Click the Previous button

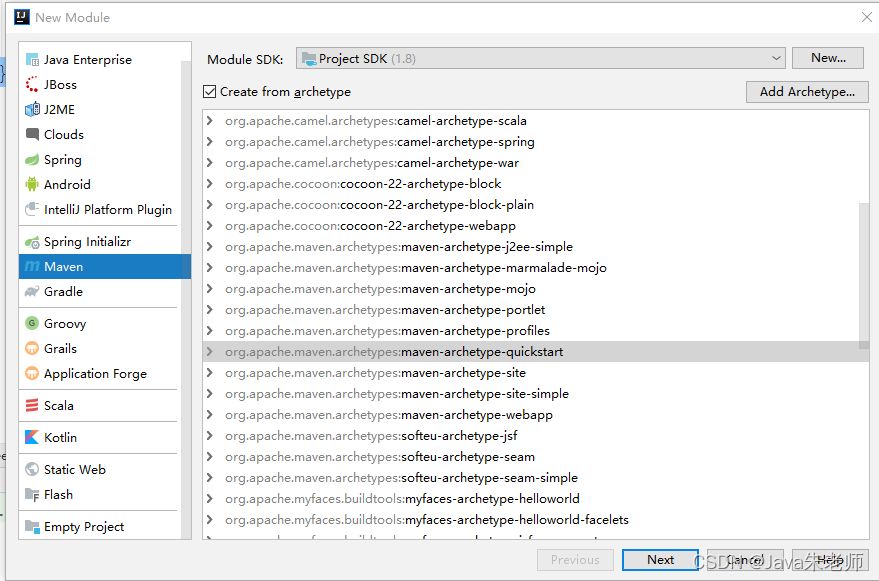[575, 560]
